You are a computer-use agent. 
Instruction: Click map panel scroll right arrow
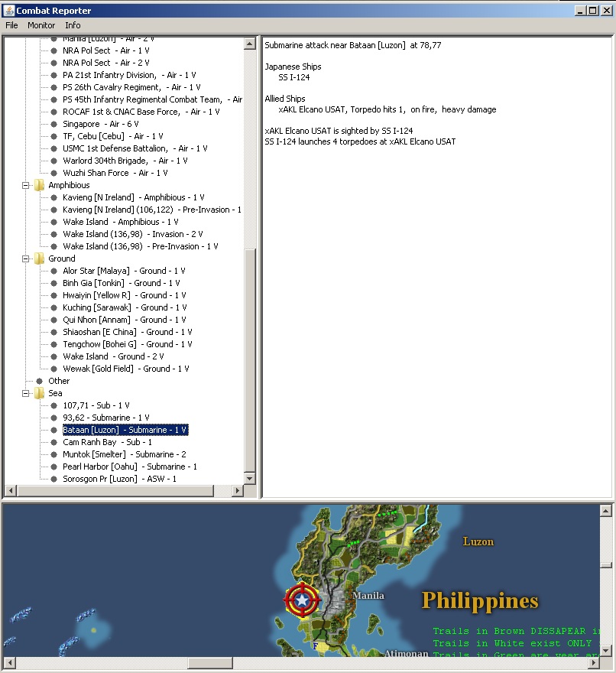pyautogui.click(x=594, y=663)
